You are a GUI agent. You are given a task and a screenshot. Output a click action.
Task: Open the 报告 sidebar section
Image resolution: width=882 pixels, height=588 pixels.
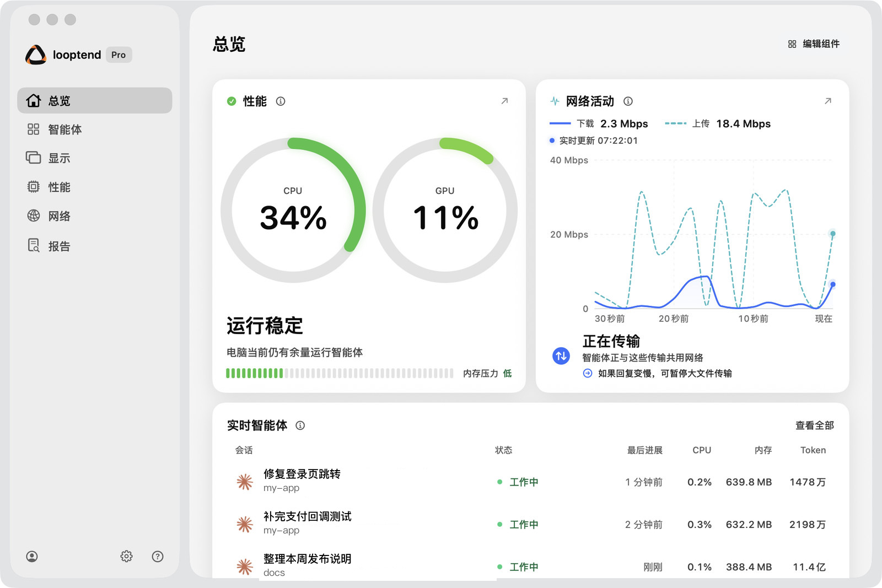tap(95, 246)
